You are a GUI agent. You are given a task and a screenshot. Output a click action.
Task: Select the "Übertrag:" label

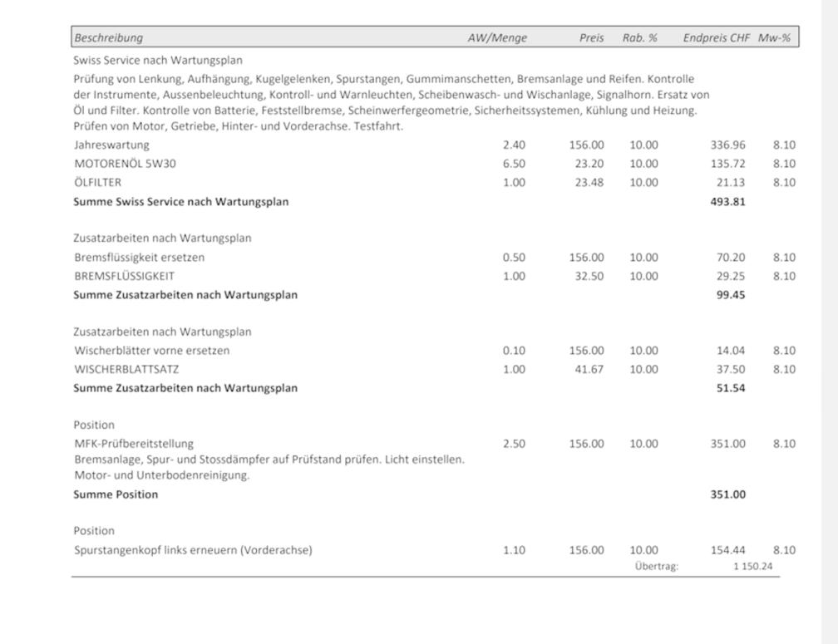656,566
